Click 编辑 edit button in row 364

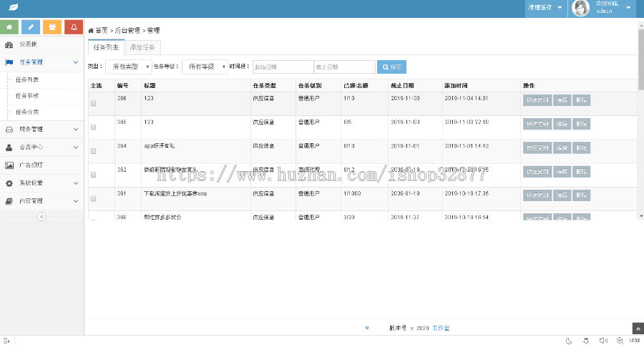(x=562, y=148)
